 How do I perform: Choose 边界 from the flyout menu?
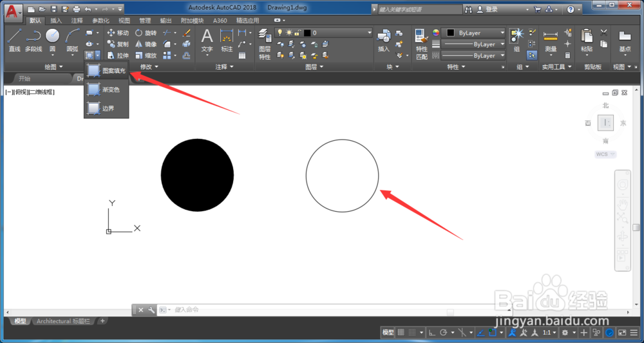pos(106,108)
